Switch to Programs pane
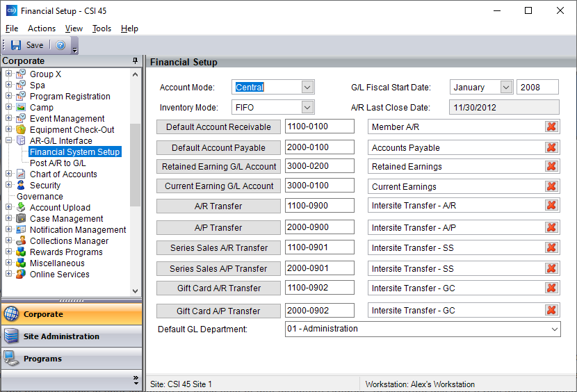This screenshot has height=392, width=577. pyautogui.click(x=72, y=359)
